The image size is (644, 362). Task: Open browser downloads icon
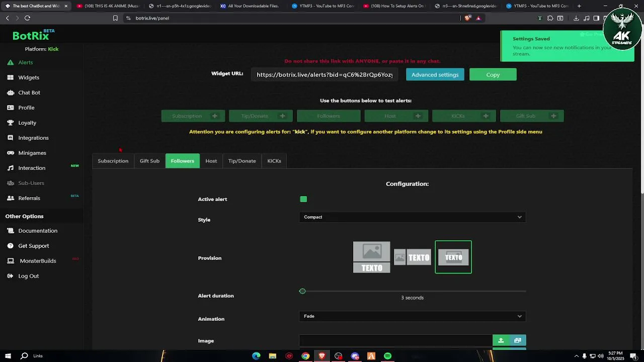coord(576,18)
